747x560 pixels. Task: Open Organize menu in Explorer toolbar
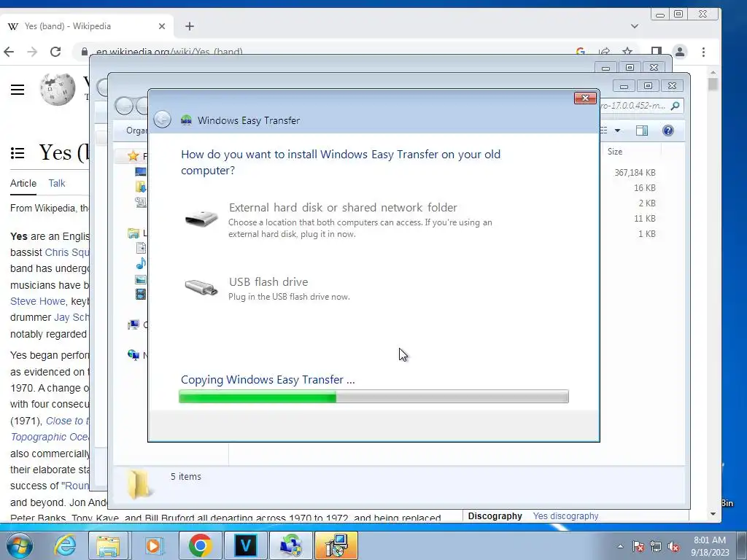[x=136, y=131]
